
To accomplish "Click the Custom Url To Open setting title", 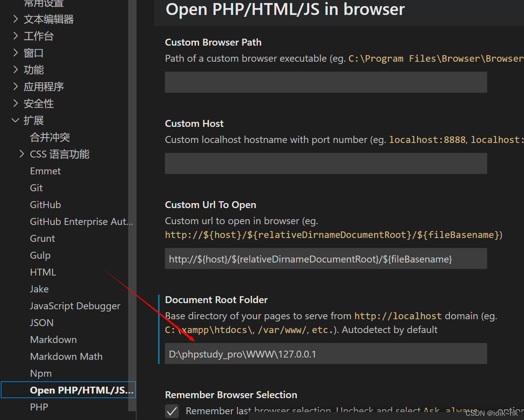I will [x=211, y=205].
